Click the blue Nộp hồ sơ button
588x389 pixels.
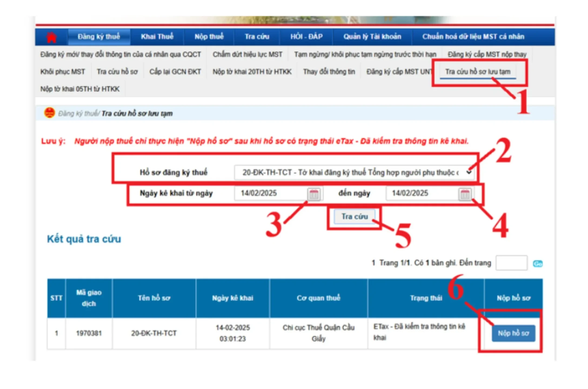513,333
